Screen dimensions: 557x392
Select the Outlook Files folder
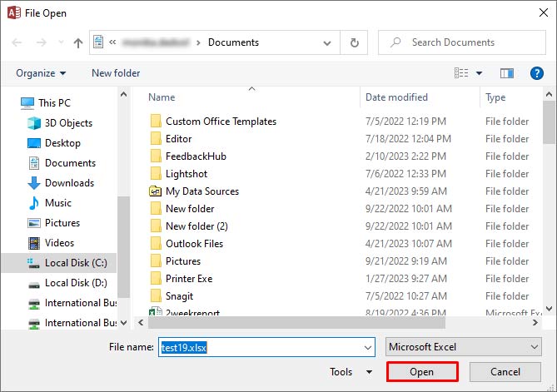(x=194, y=244)
